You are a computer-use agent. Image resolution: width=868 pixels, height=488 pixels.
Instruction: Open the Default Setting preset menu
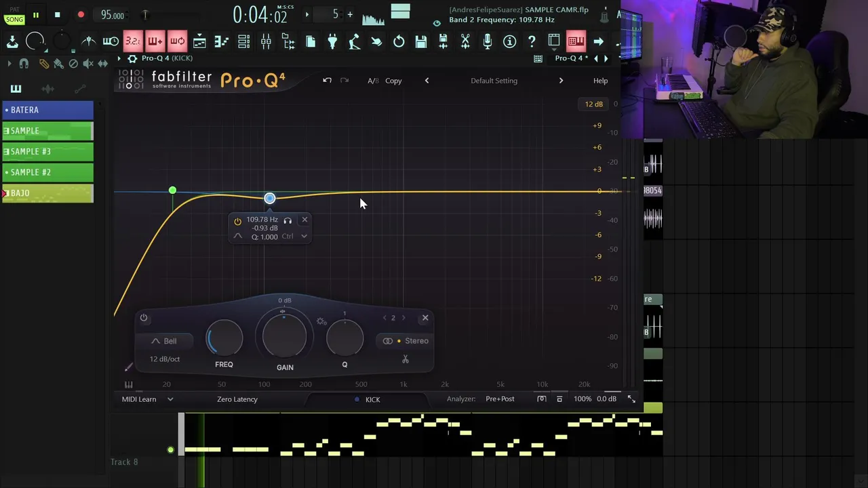[494, 81]
